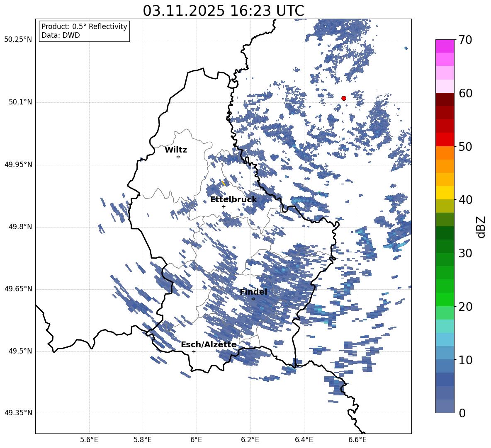Screen dimensions: 491x448
Task: Click the colorbar tick label 50
Action: click(x=465, y=146)
